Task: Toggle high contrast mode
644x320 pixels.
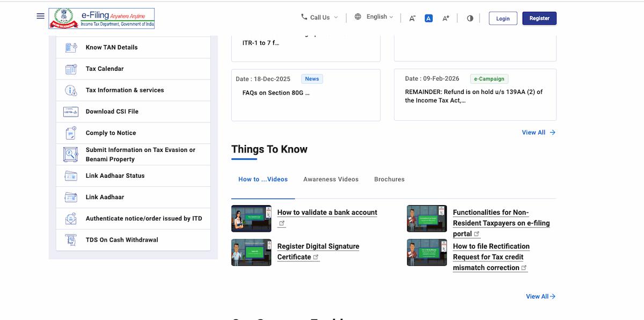Action: (x=470, y=18)
